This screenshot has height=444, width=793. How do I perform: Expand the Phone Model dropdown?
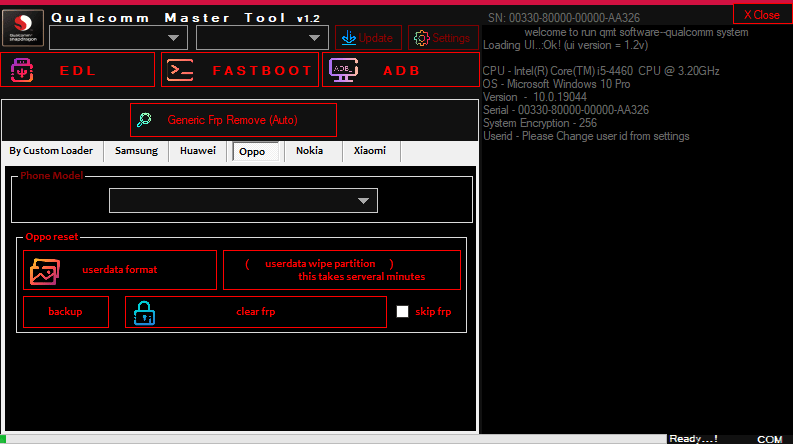[x=243, y=201]
